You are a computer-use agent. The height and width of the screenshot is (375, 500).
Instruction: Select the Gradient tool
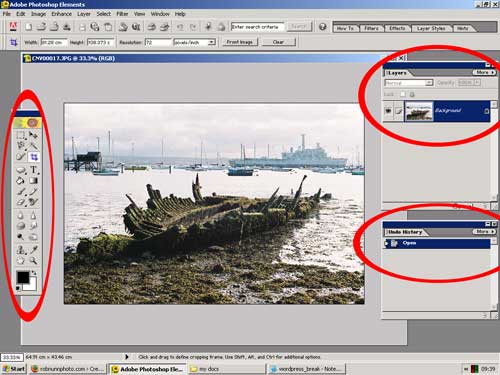33,181
